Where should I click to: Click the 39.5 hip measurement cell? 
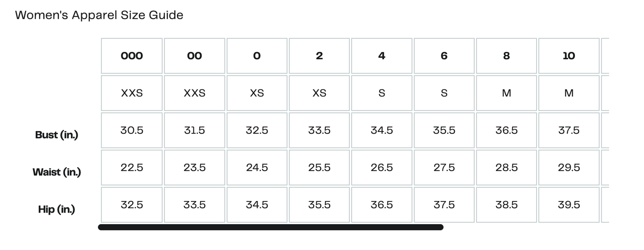pos(569,205)
